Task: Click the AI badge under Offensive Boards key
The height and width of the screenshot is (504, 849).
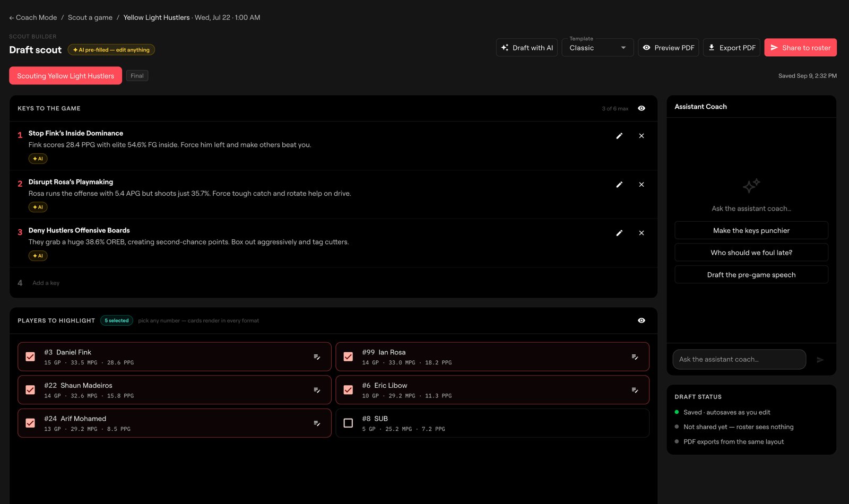Action: point(38,256)
